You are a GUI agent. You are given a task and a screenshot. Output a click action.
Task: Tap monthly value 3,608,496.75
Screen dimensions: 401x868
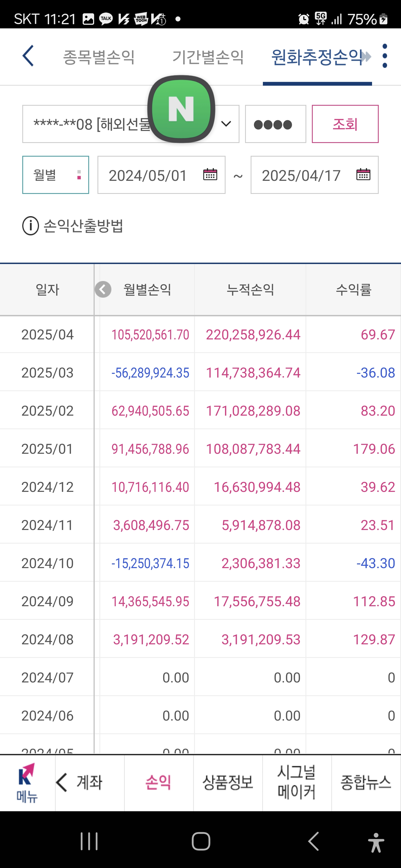pyautogui.click(x=151, y=525)
